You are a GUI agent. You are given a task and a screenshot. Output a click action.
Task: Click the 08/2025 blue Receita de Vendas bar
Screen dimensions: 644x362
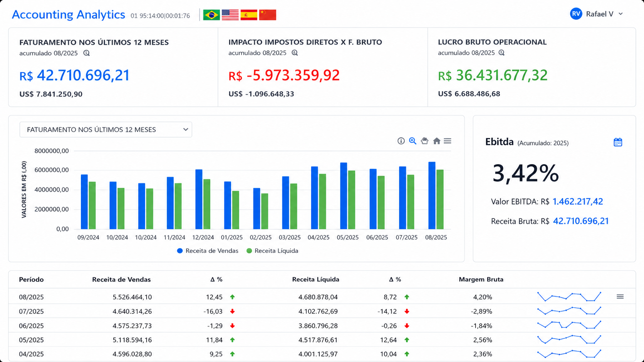[x=432, y=195]
